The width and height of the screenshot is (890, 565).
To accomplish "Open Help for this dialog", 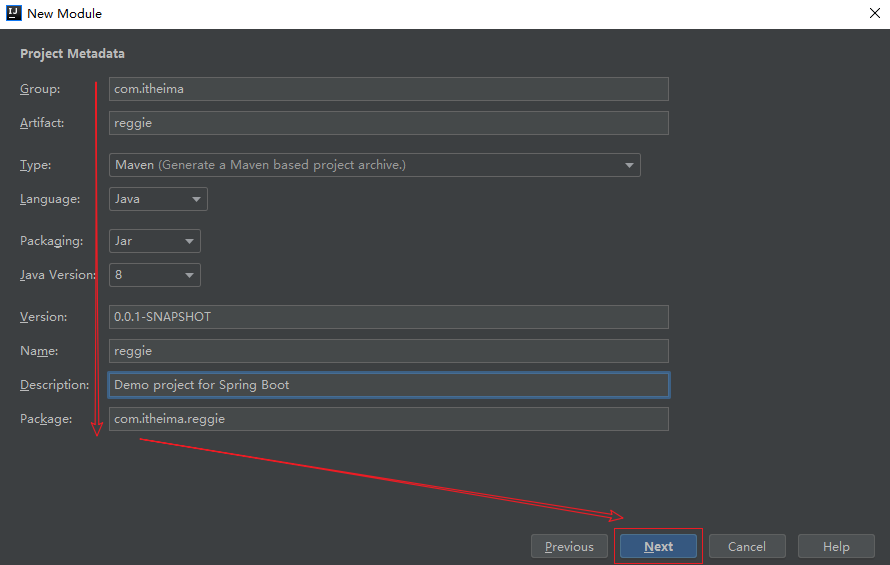I will pyautogui.click(x=836, y=547).
